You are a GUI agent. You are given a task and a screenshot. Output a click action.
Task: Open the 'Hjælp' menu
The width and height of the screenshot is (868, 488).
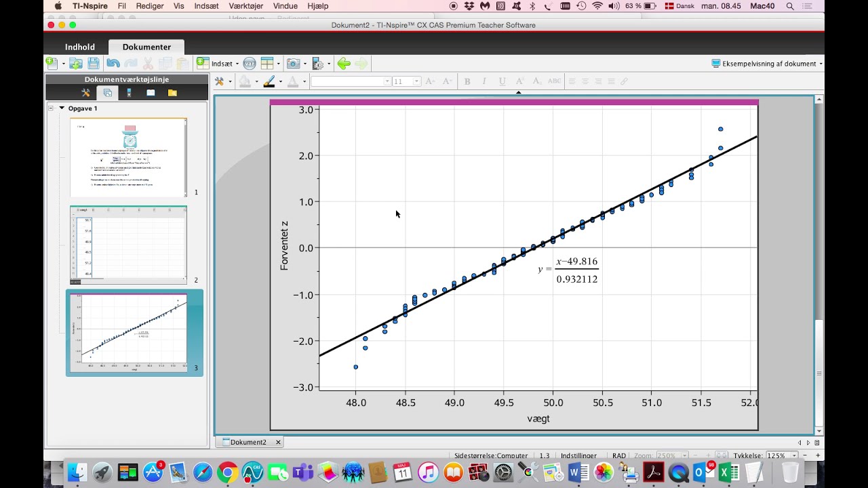317,5
